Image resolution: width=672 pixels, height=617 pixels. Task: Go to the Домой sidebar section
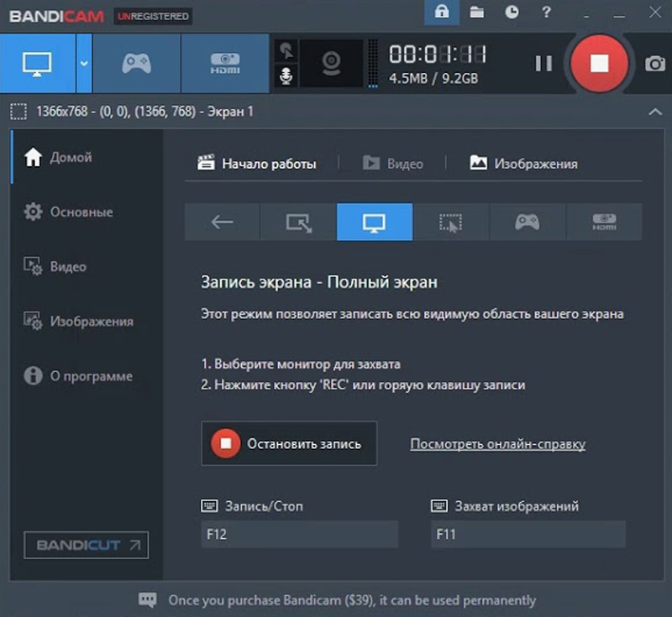pyautogui.click(x=87, y=157)
